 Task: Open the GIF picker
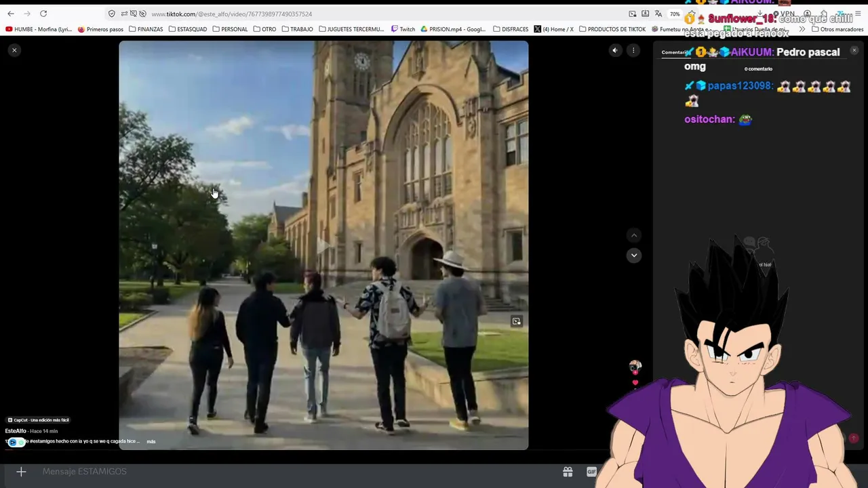(591, 472)
